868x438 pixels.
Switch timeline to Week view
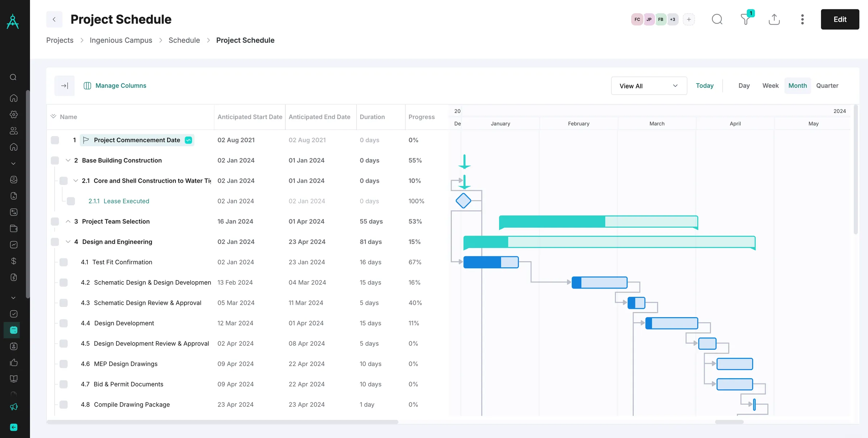coord(770,86)
